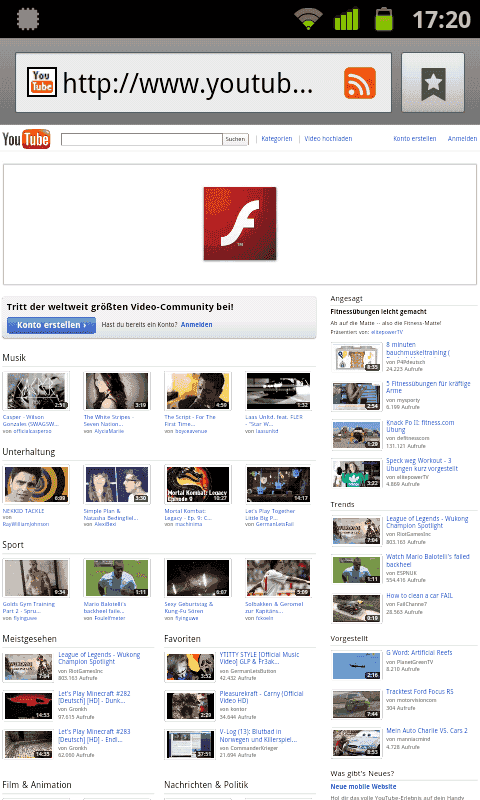Open the Favoriten section heading
This screenshot has height=800, width=480.
pos(182,639)
